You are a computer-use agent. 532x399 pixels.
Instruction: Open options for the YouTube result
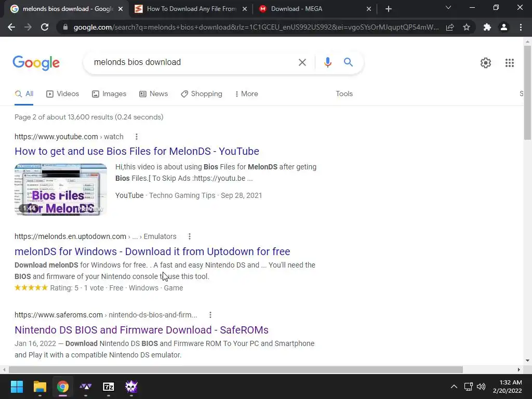137,137
